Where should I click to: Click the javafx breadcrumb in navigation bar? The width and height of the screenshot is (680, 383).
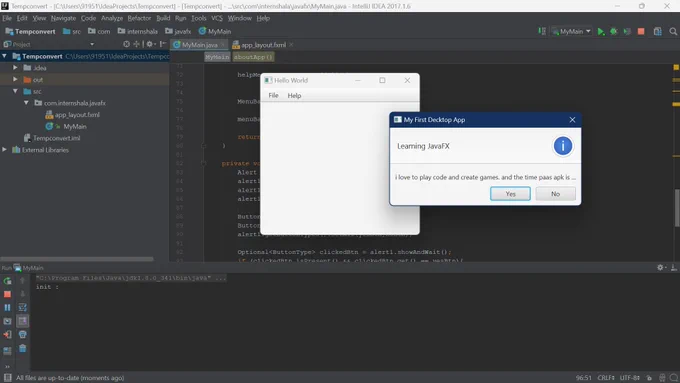[178, 31]
